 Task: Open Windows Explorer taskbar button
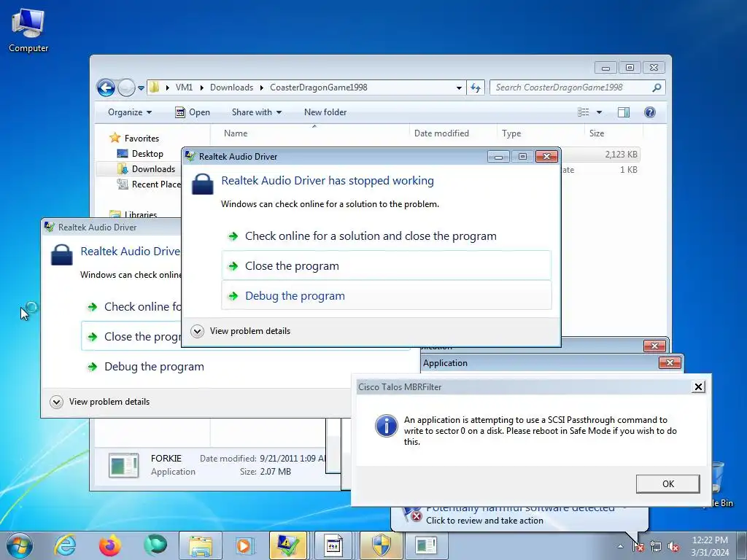click(201, 545)
